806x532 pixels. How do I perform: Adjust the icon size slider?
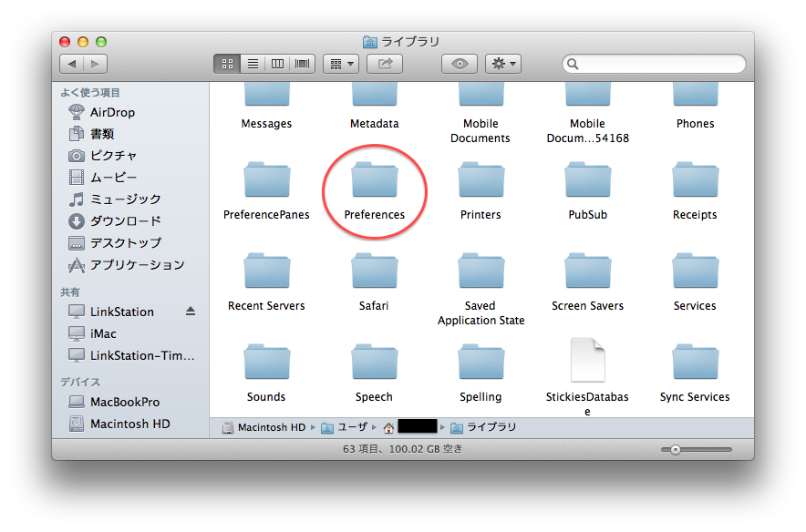click(x=676, y=450)
